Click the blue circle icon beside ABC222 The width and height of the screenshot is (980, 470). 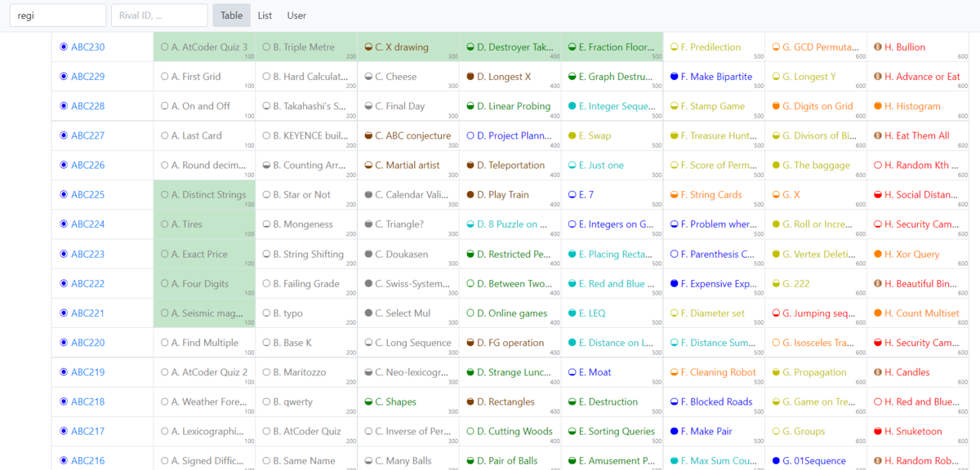pos(64,284)
